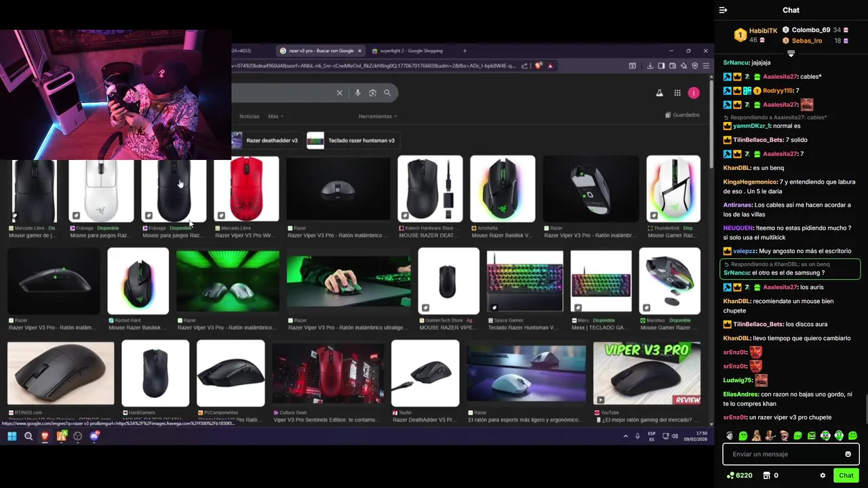Open browser downloads icon
This screenshot has width=868, height=488.
[x=650, y=66]
